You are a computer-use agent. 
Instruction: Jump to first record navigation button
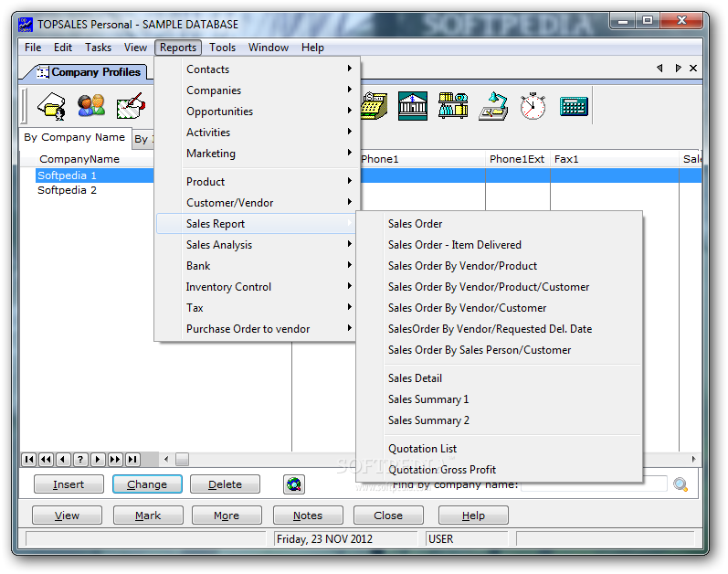29,460
